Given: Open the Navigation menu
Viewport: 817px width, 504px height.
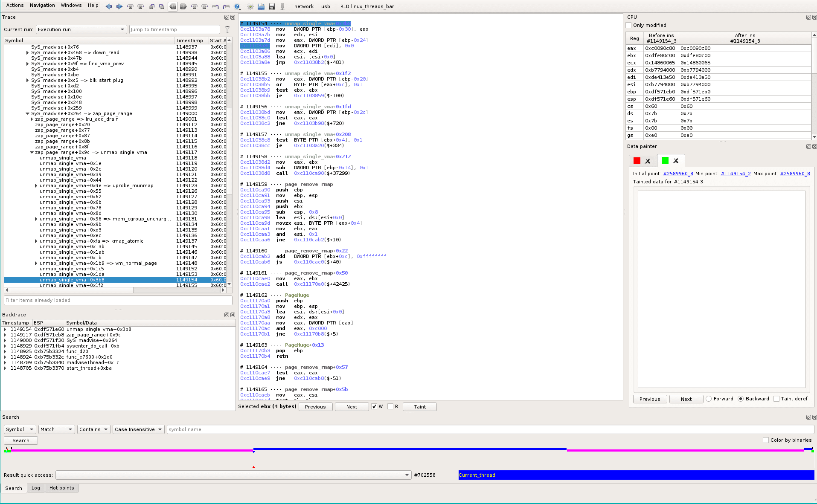Looking at the screenshot, I should pyautogui.click(x=42, y=5).
